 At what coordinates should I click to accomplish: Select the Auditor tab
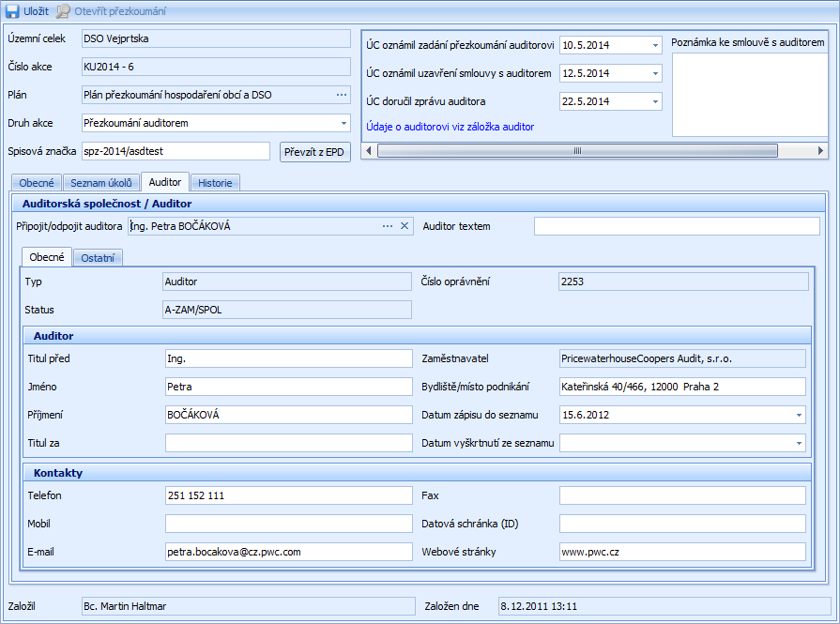click(165, 182)
